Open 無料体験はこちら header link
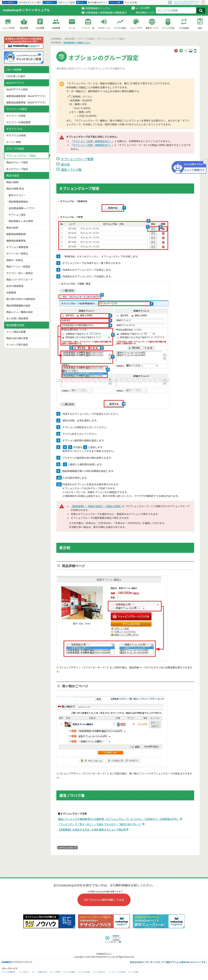This screenshot has height=980, width=208. 145,12
